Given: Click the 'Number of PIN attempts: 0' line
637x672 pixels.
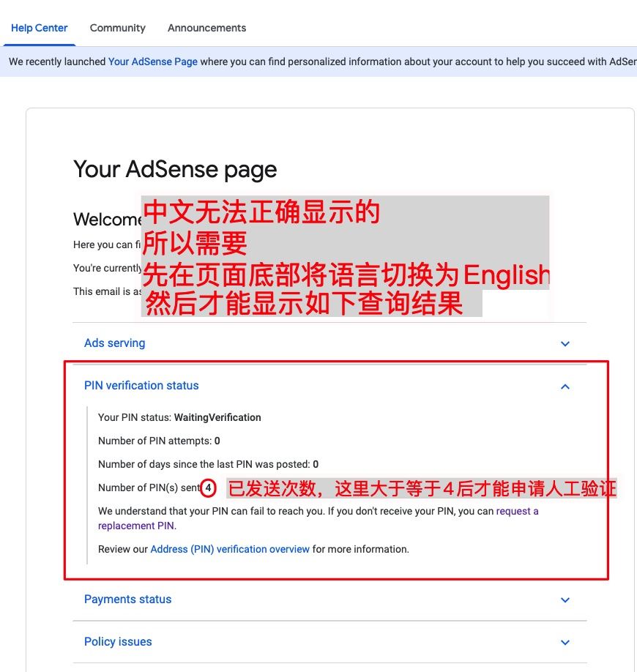Looking at the screenshot, I should point(159,441).
